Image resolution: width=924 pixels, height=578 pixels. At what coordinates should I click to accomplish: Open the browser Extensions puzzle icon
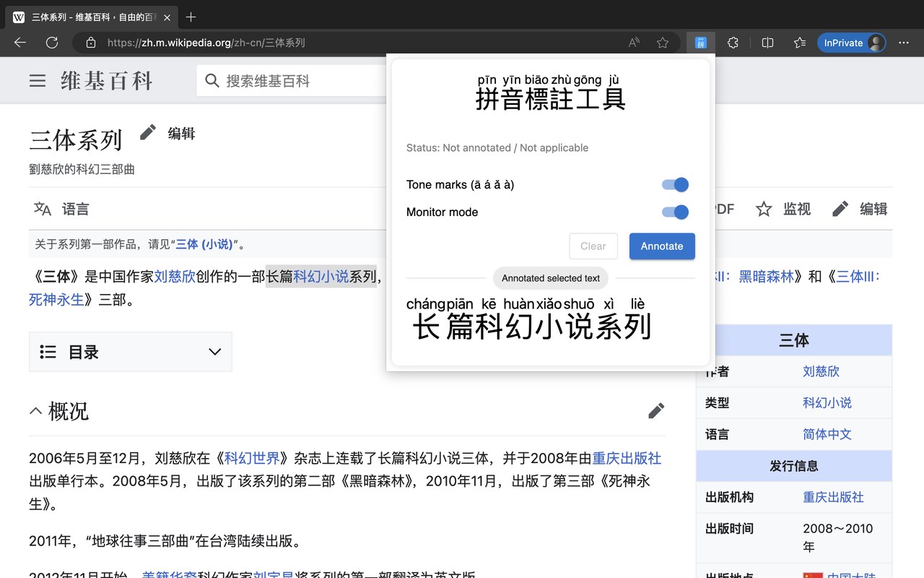733,43
